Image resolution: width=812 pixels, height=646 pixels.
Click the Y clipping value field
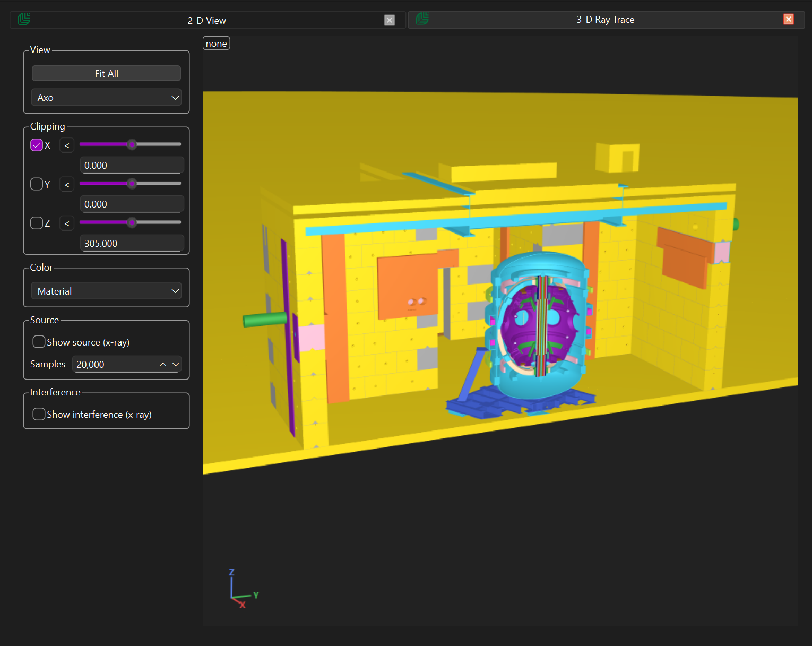coord(132,204)
